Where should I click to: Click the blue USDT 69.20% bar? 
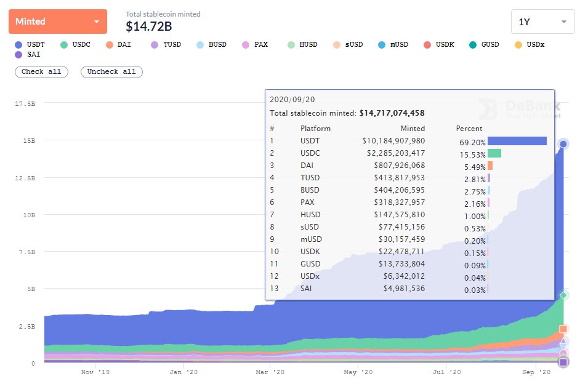(x=517, y=141)
